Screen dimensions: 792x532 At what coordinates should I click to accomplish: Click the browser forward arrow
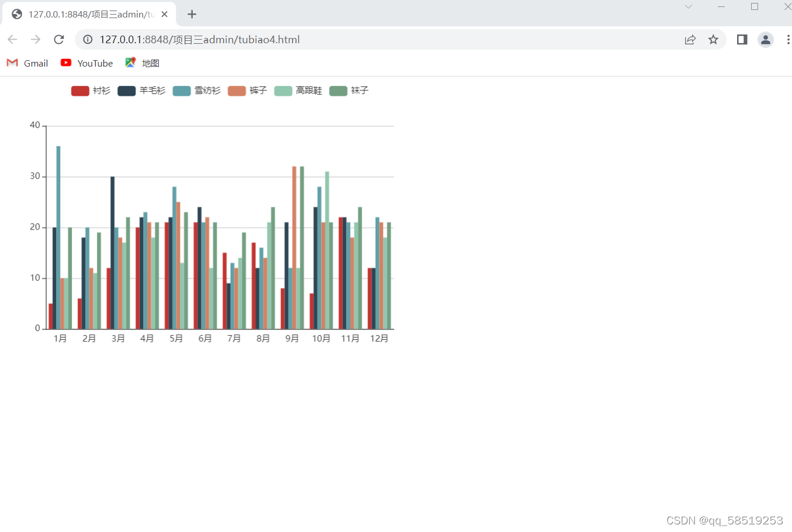(36, 39)
